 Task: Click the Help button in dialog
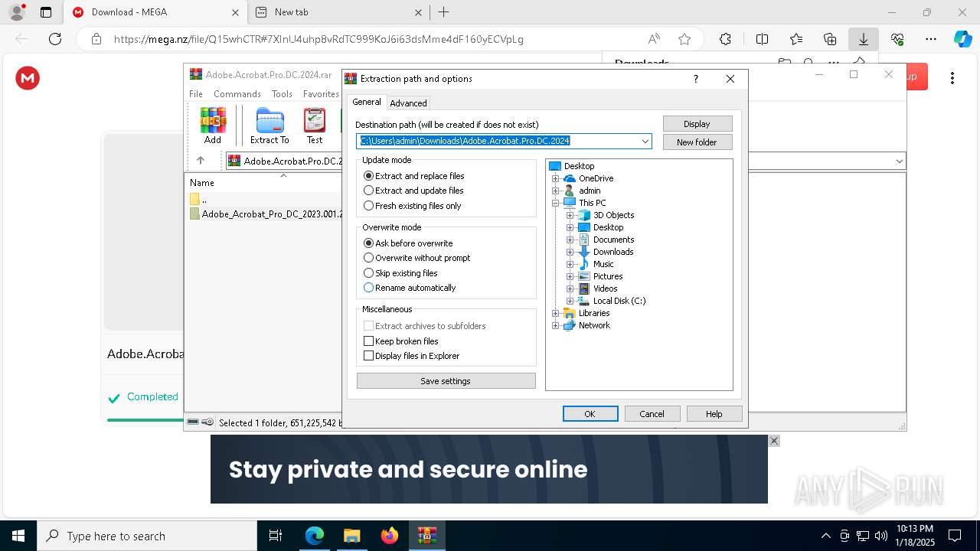tap(714, 414)
